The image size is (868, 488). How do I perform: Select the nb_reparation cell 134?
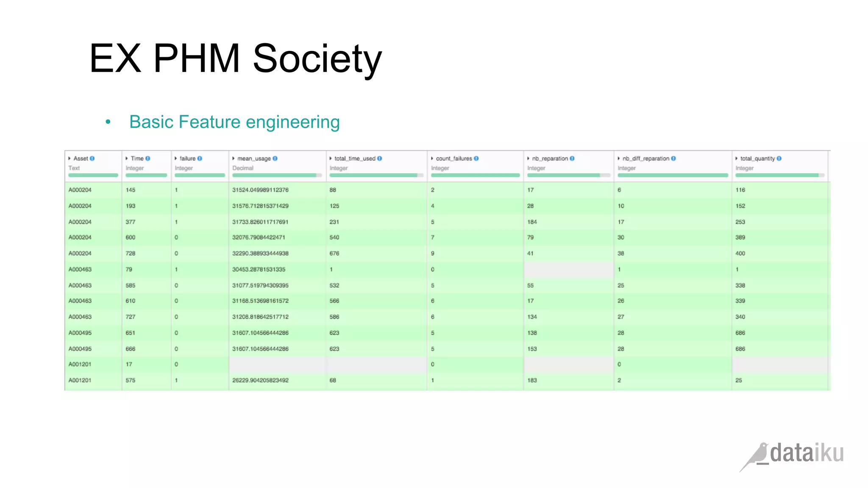click(x=569, y=317)
